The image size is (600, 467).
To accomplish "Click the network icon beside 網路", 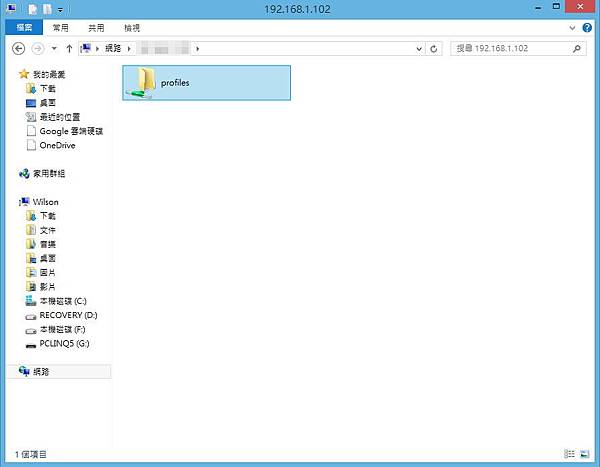I will [x=24, y=371].
